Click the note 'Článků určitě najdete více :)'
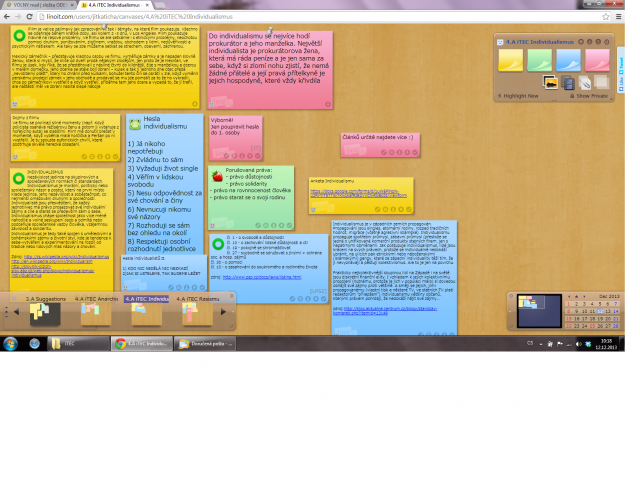The height and width of the screenshot is (480, 640). click(x=380, y=145)
